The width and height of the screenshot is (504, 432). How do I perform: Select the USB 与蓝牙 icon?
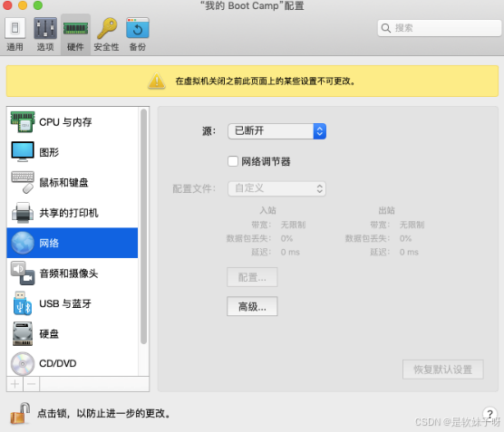pyautogui.click(x=23, y=303)
